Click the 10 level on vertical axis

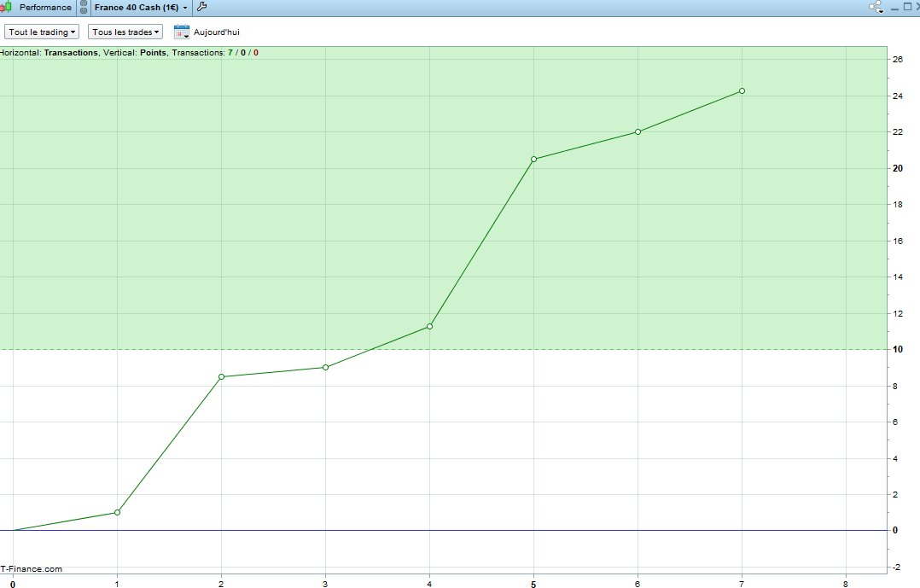pyautogui.click(x=898, y=349)
